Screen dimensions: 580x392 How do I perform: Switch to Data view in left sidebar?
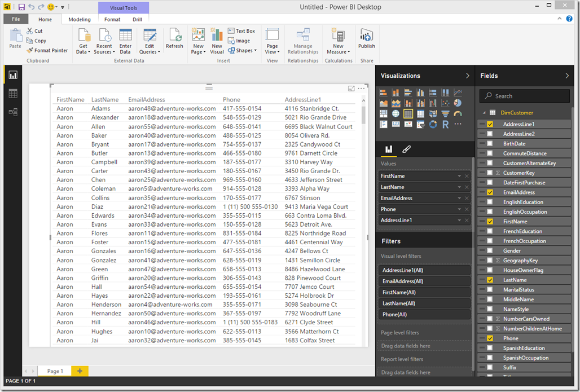click(x=13, y=94)
